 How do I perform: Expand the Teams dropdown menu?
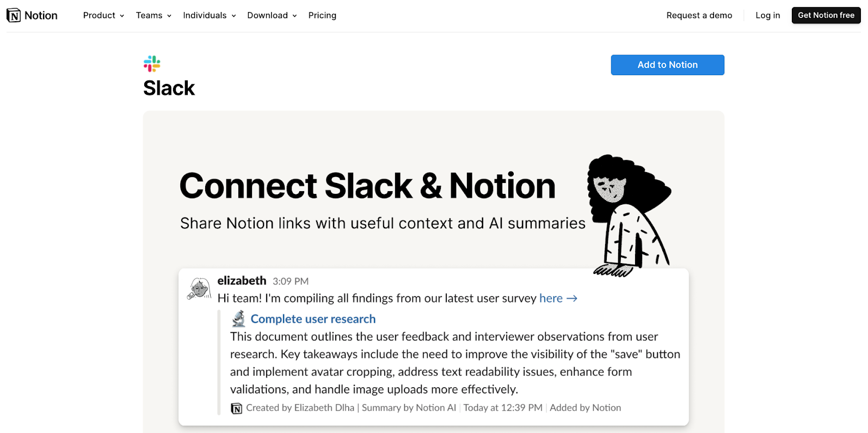[153, 15]
